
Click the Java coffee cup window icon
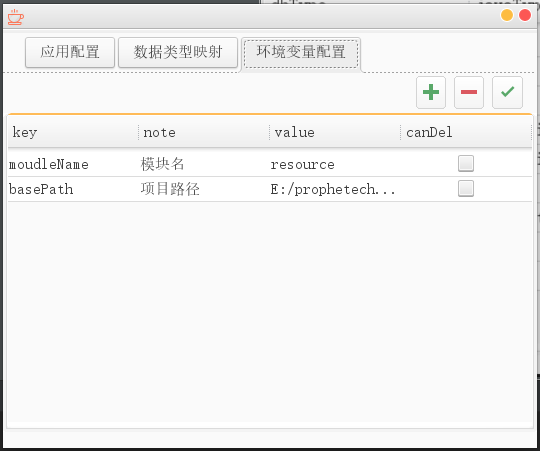point(16,17)
